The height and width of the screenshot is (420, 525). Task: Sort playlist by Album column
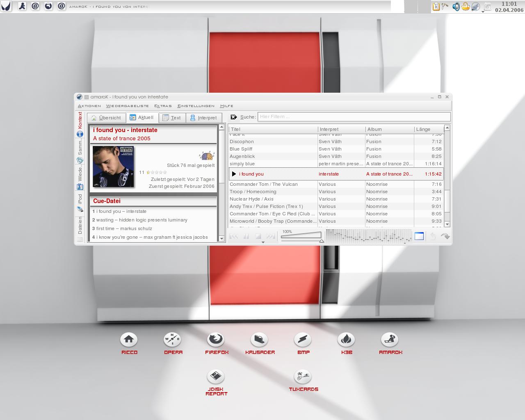[x=390, y=129]
